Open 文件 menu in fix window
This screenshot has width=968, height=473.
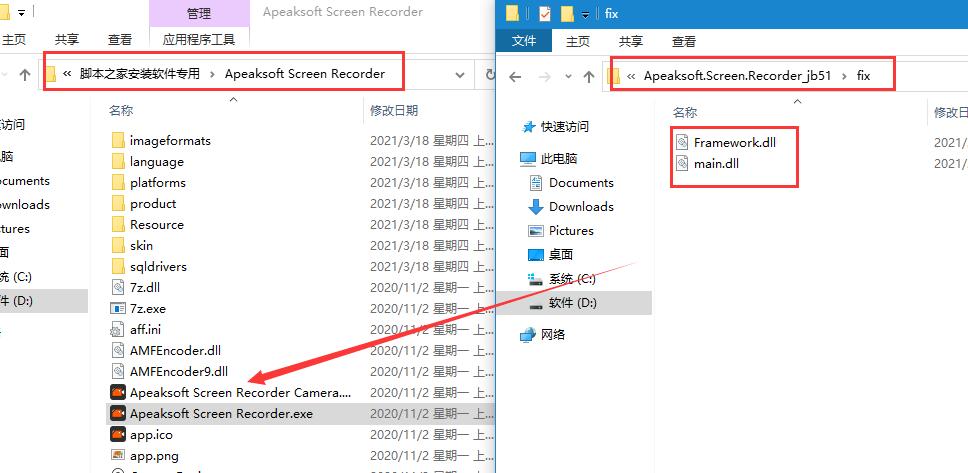tap(524, 41)
